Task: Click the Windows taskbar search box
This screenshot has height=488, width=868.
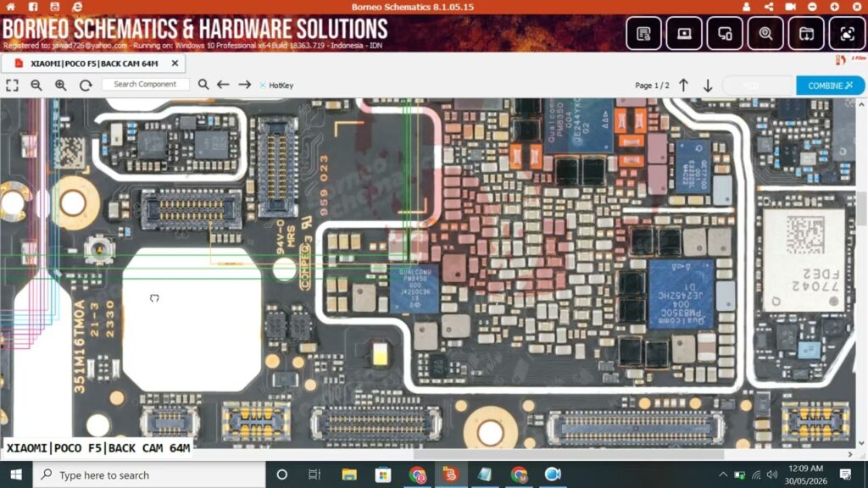Action: point(149,474)
